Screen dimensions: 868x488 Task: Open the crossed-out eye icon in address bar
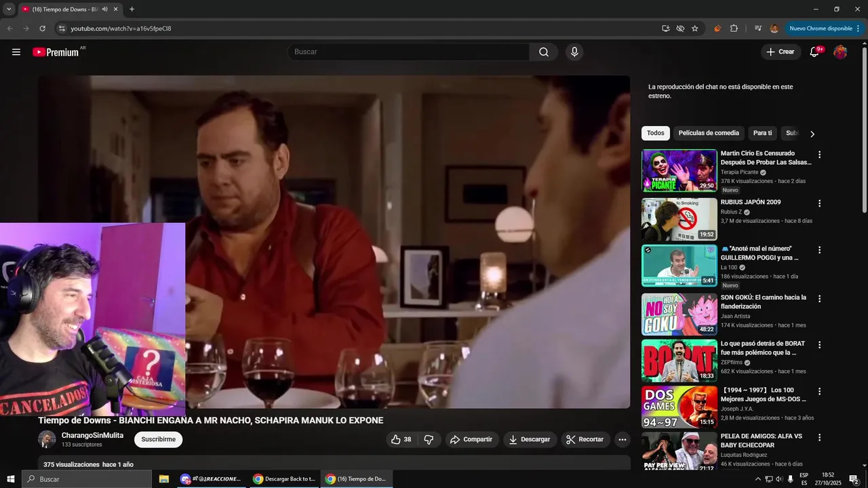click(x=680, y=28)
